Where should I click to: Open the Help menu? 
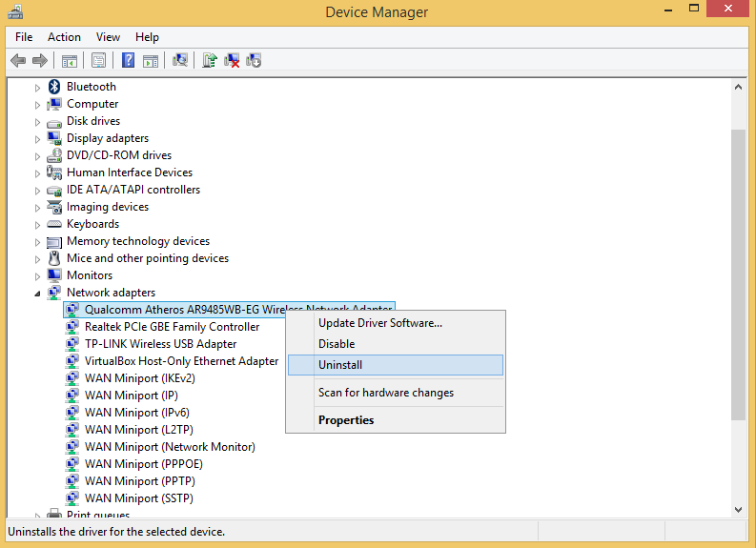(x=147, y=37)
